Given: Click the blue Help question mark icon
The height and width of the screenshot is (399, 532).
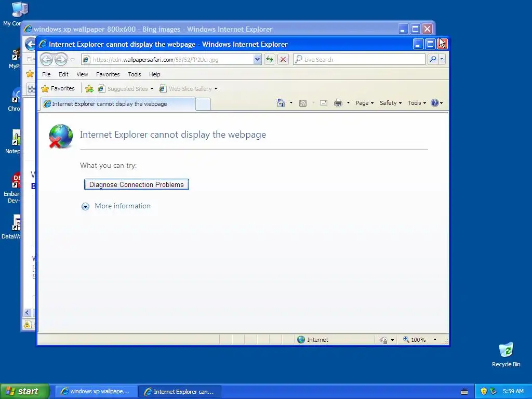Looking at the screenshot, I should [x=435, y=103].
